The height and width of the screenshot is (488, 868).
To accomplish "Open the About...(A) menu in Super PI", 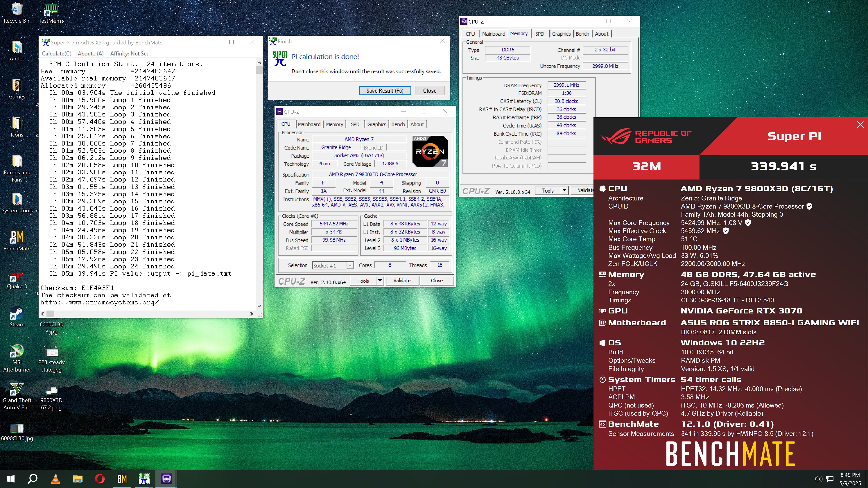I will 91,53.
